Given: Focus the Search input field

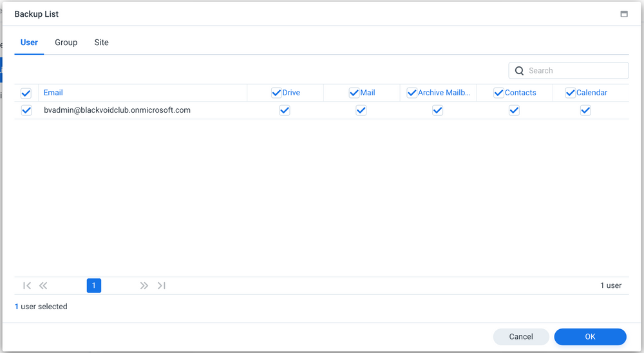Looking at the screenshot, I should (569, 71).
